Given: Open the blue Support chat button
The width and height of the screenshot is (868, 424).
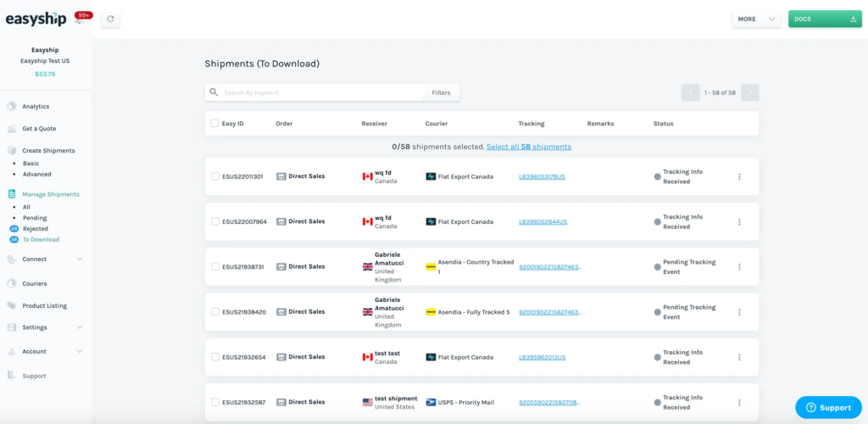Looking at the screenshot, I should point(828,407).
